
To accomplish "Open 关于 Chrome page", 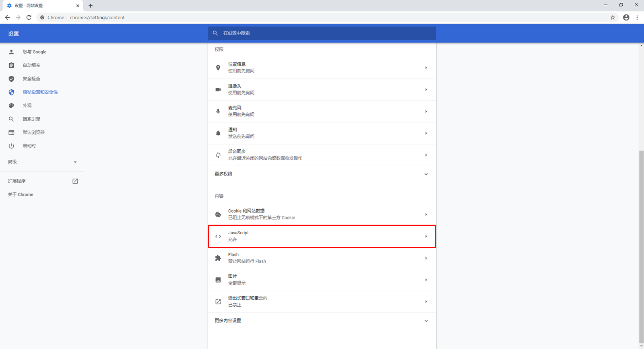I will point(21,194).
